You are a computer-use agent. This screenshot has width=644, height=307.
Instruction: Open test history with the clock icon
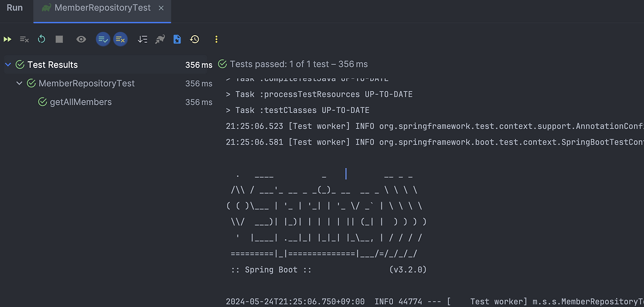coord(195,39)
